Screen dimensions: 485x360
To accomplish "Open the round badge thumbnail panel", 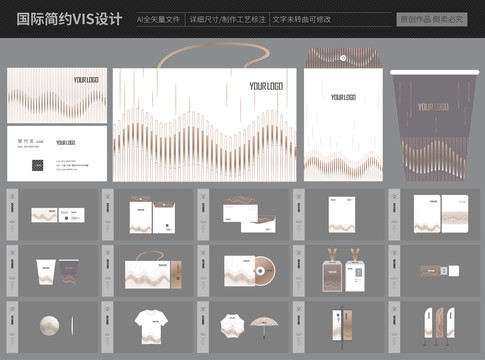I will pyautogui.click(x=52, y=327).
